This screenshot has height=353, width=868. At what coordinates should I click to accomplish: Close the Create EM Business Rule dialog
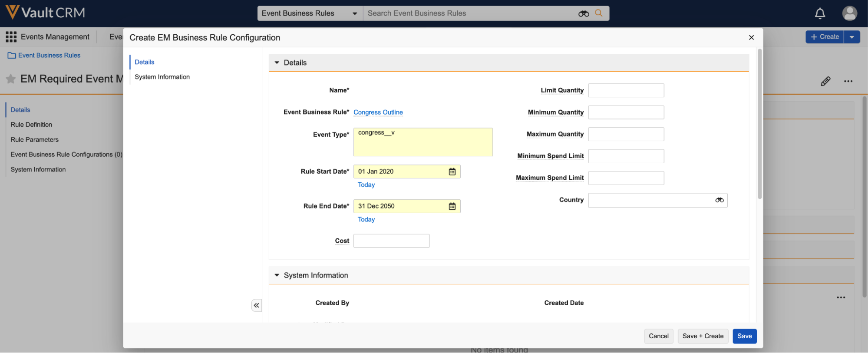(x=751, y=38)
